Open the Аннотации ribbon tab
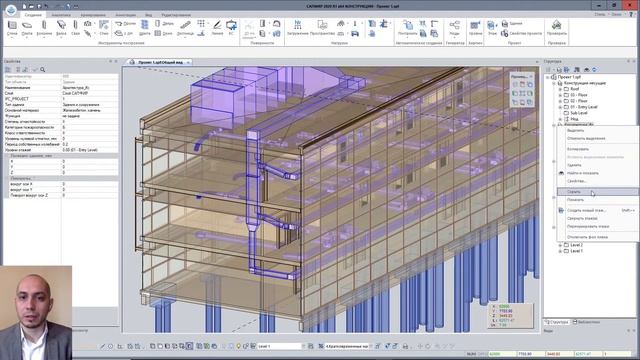640x360 pixels. (x=125, y=15)
